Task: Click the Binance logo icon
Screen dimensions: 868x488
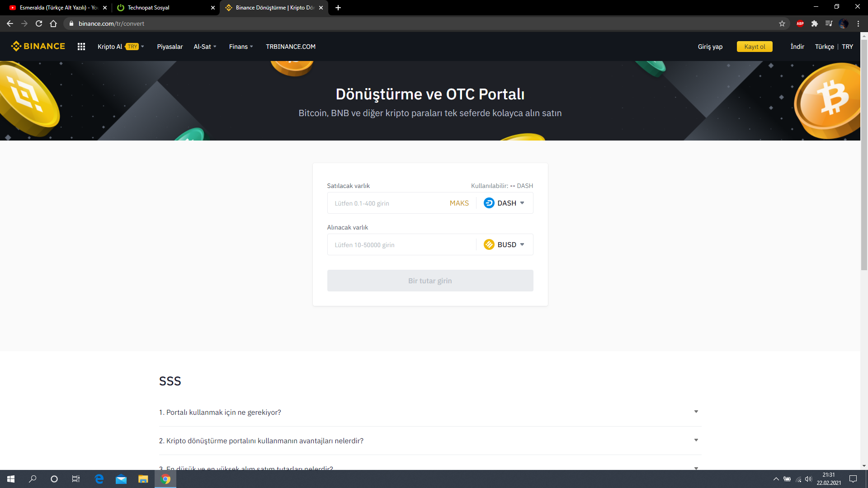Action: tap(16, 46)
